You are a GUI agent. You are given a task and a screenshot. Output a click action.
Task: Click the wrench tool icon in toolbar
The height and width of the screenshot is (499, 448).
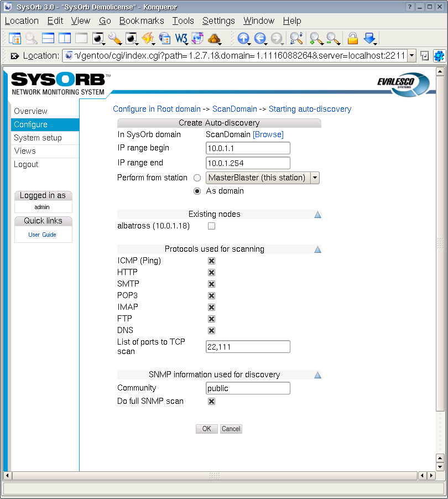(x=115, y=39)
